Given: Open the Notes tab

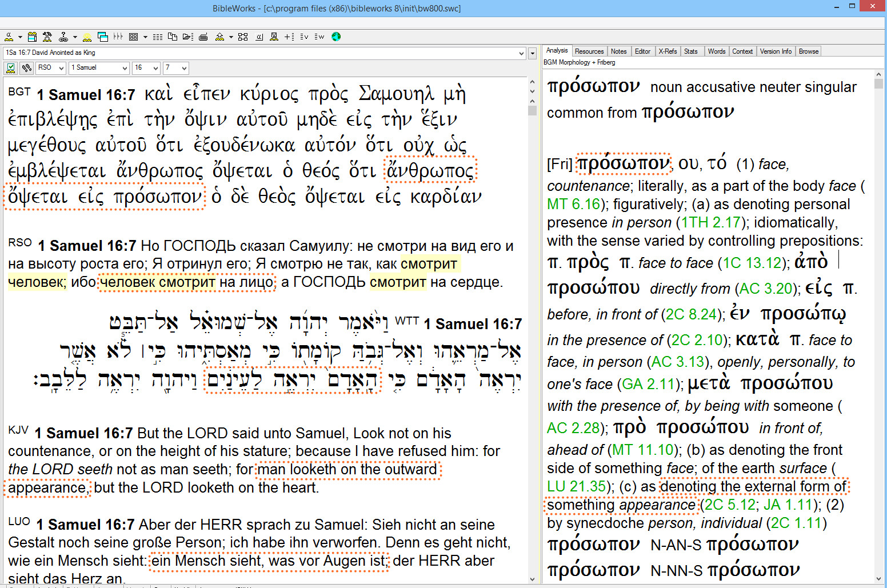Looking at the screenshot, I should pos(619,51).
